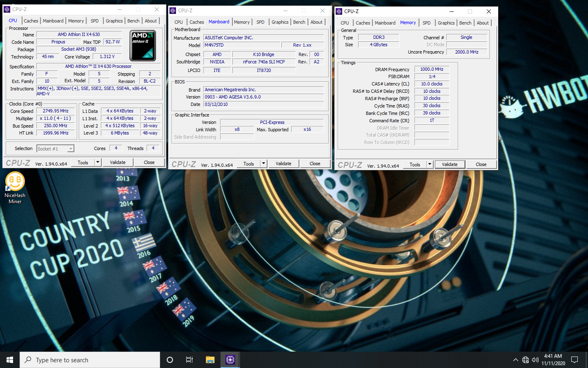
Task: Click the CPU-Z taskbar icon
Action: tap(230, 360)
